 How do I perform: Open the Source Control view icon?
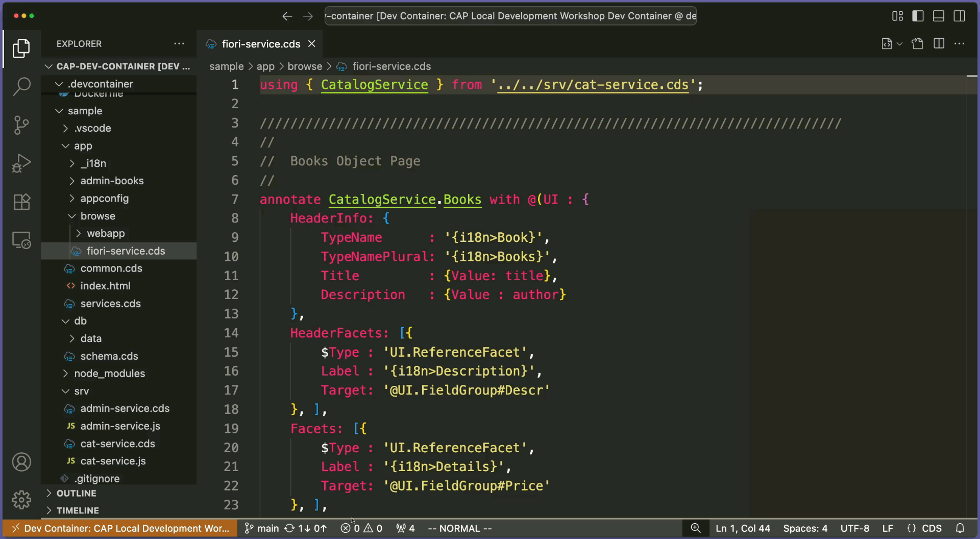coord(21,125)
